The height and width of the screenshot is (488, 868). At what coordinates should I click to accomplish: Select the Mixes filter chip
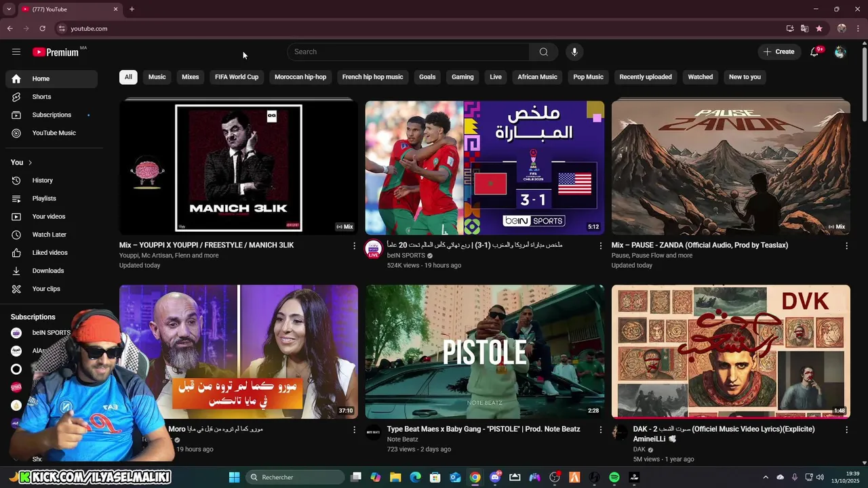pyautogui.click(x=191, y=77)
